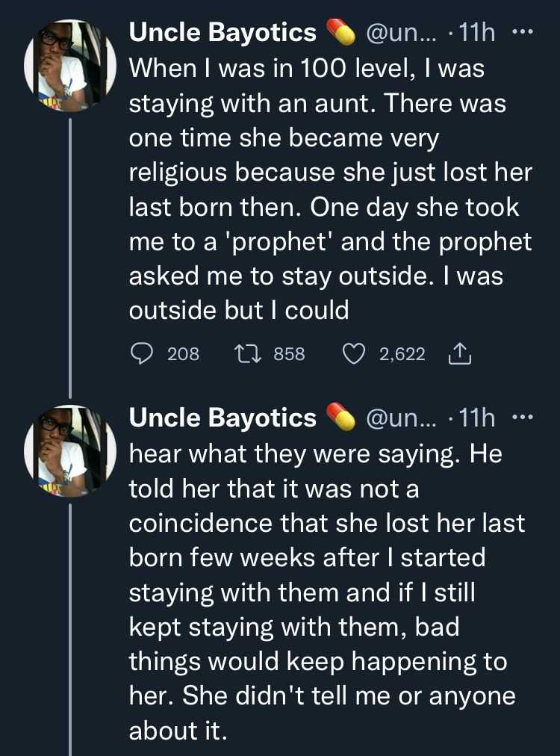Click the 11h timestamp on the first tweet
This screenshot has width=560, height=756.
pos(473,31)
